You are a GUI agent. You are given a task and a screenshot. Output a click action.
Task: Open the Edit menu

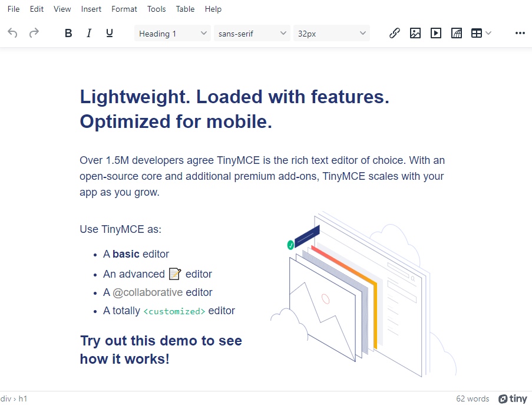[37, 9]
